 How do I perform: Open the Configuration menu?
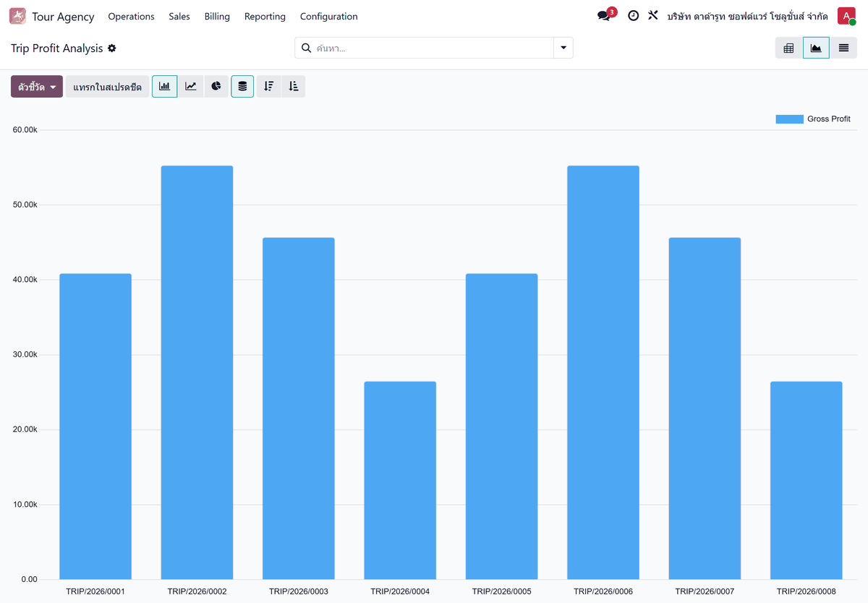pos(329,16)
